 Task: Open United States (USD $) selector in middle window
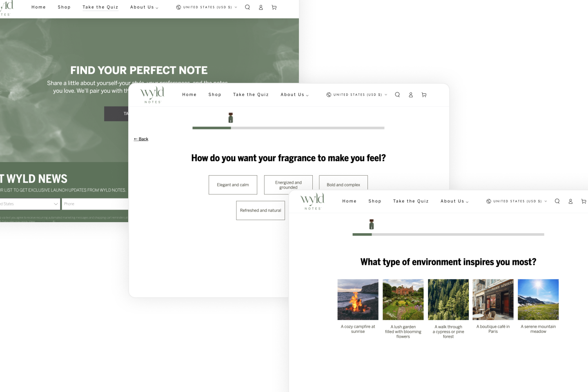pos(357,95)
